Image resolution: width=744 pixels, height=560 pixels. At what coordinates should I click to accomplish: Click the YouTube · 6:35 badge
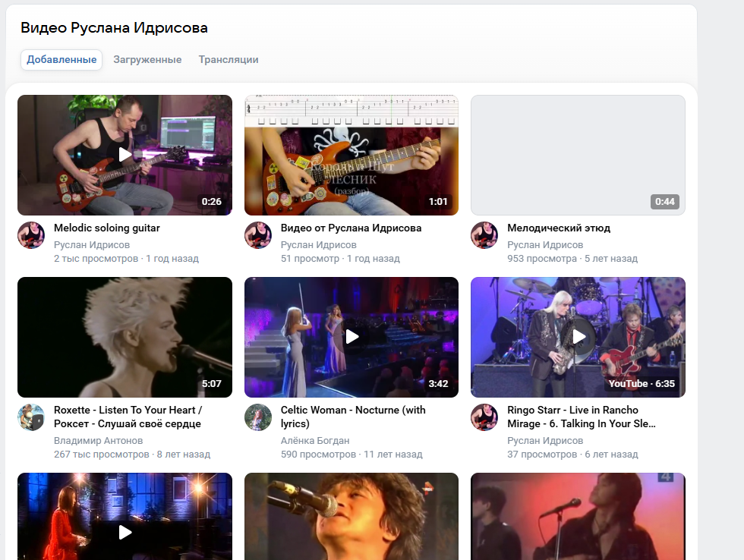click(x=642, y=384)
